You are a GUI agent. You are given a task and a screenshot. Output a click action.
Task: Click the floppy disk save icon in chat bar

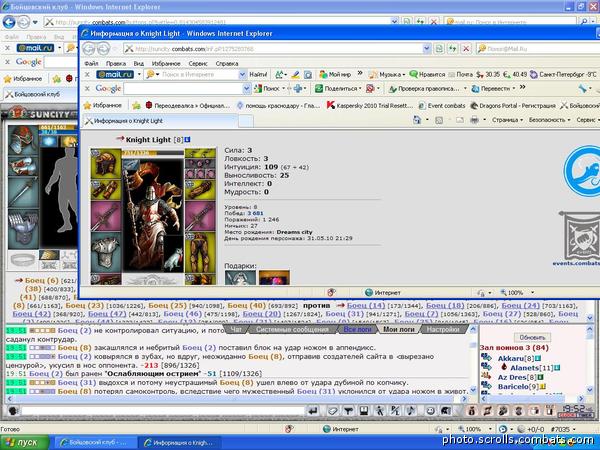point(364,411)
